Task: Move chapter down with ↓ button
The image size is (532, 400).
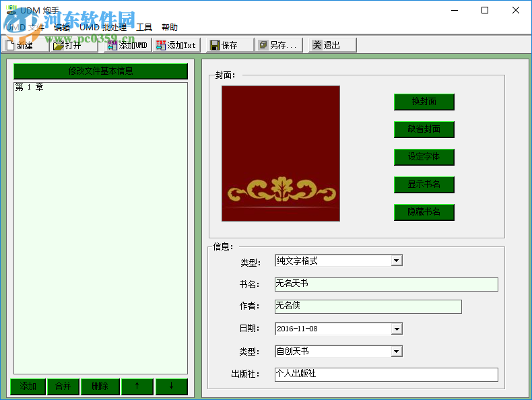Action: [171, 387]
